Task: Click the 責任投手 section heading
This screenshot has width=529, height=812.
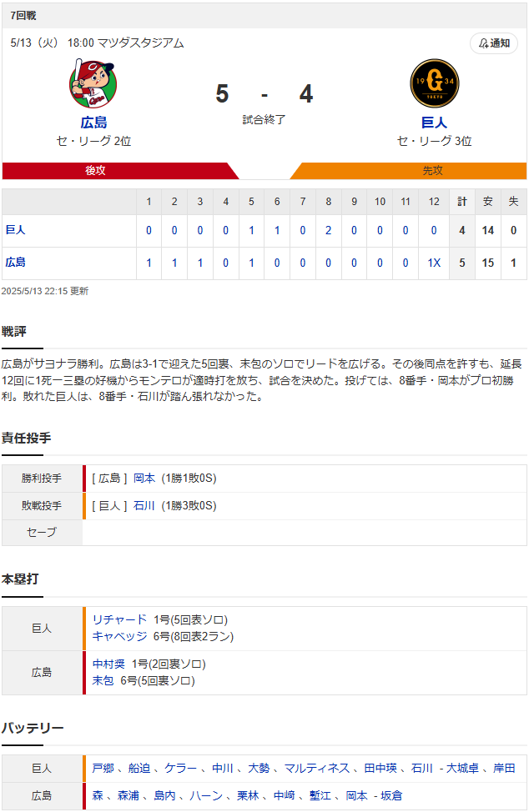Action: (x=26, y=439)
